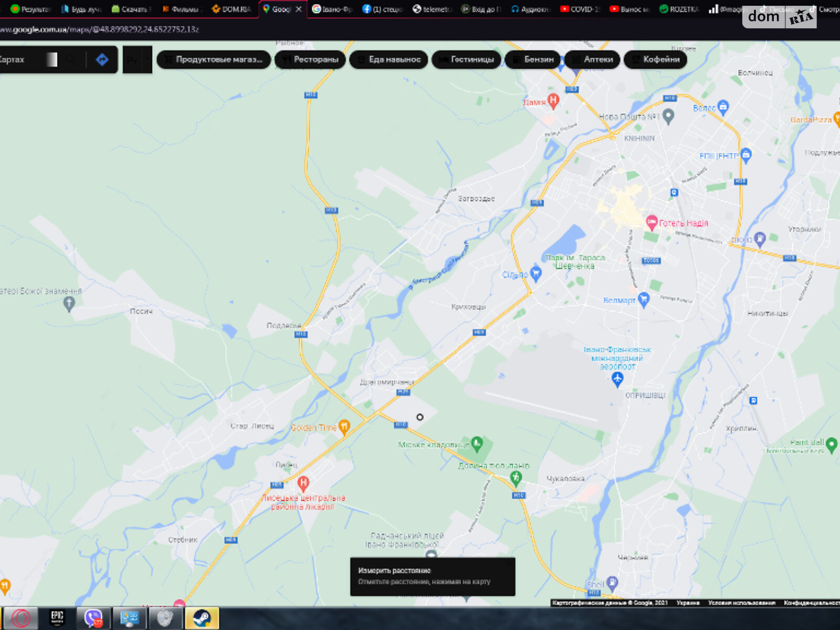Switch to the Фильмы browser tab
This screenshot has width=840, height=630.
[182, 9]
